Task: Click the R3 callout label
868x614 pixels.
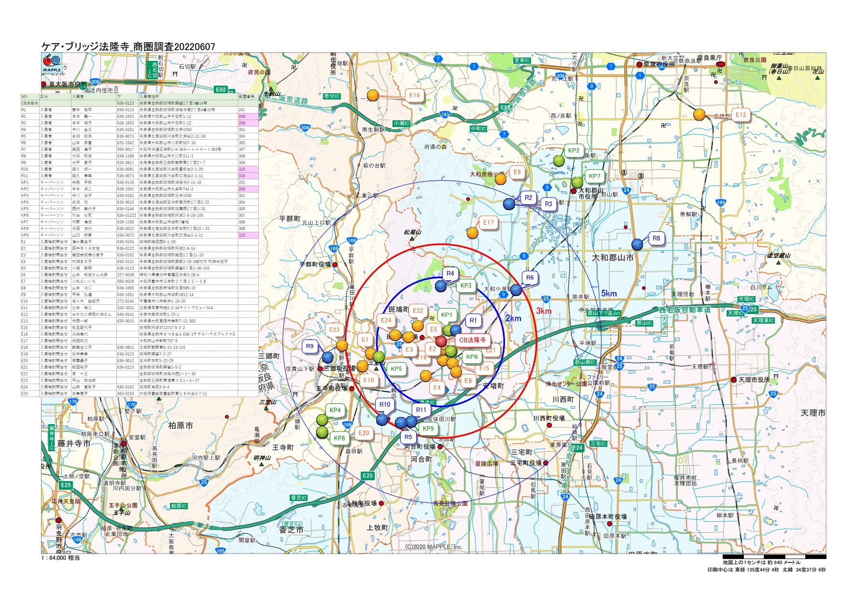Action: coord(548,204)
